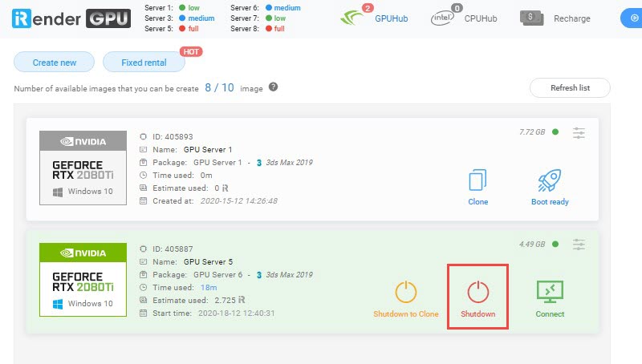Click the green status dot of GPU Server 1
This screenshot has width=642, height=364.
click(x=555, y=132)
